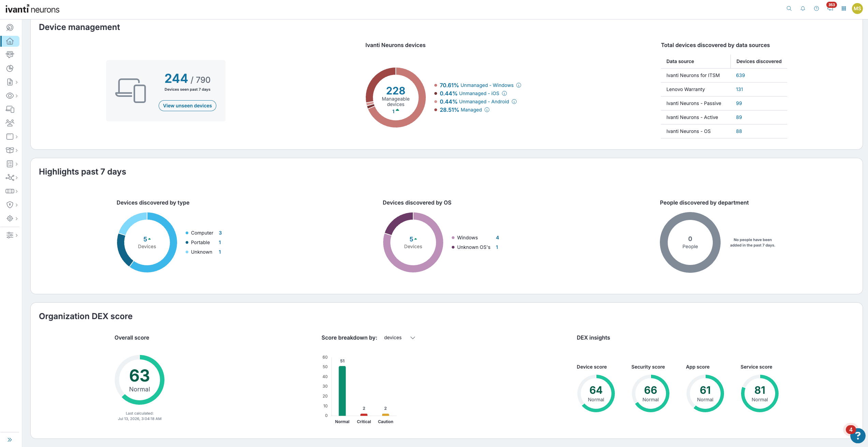This screenshot has height=447, width=868.
Task: Click the red Critical bar
Action: pos(364,415)
